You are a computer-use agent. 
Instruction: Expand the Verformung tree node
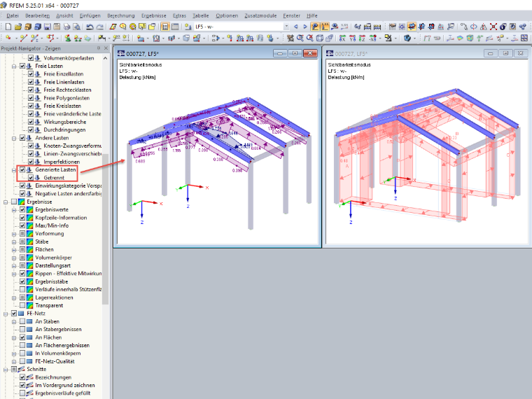tap(14, 234)
